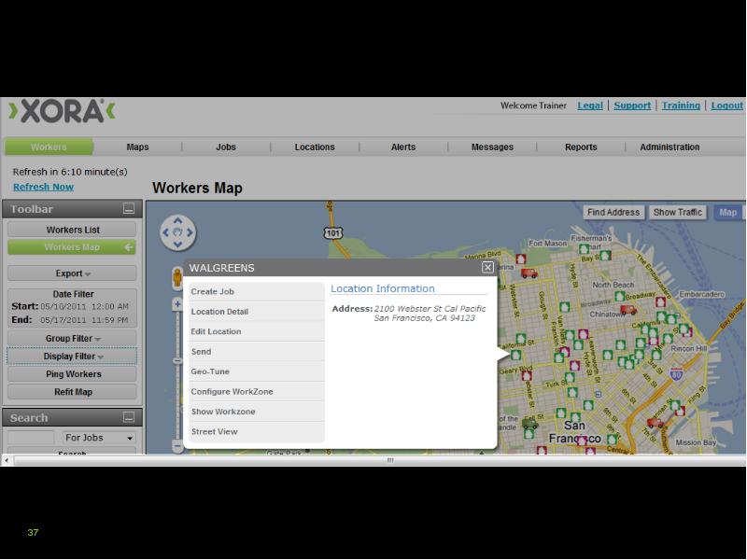The width and height of the screenshot is (747, 560).
Task: Click the Highway 101 shield marker
Action: 333,232
